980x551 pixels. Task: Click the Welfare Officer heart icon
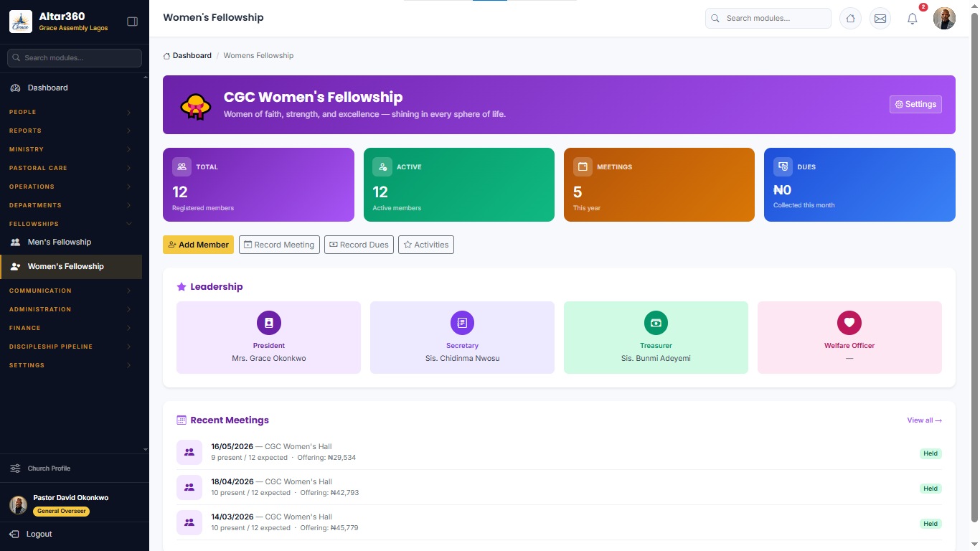pyautogui.click(x=849, y=323)
